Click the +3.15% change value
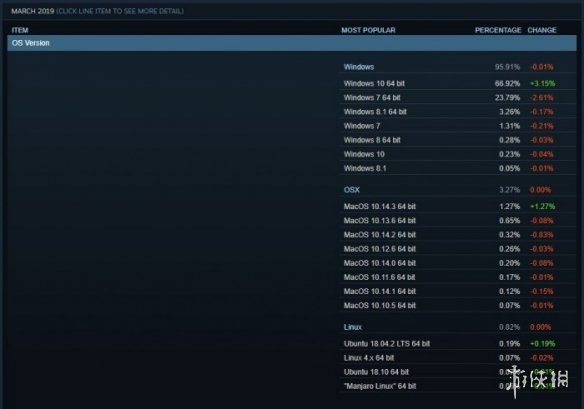Screen dimensions: 584x409 click(x=543, y=83)
